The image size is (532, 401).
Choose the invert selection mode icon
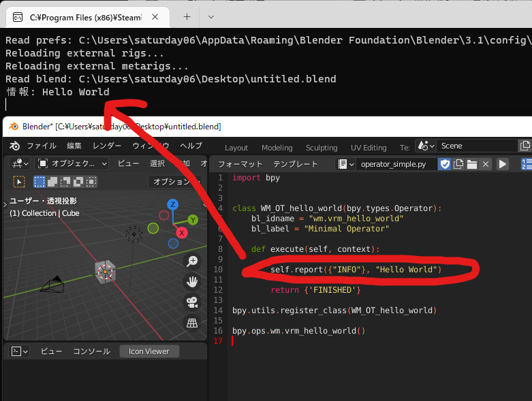pos(78,182)
